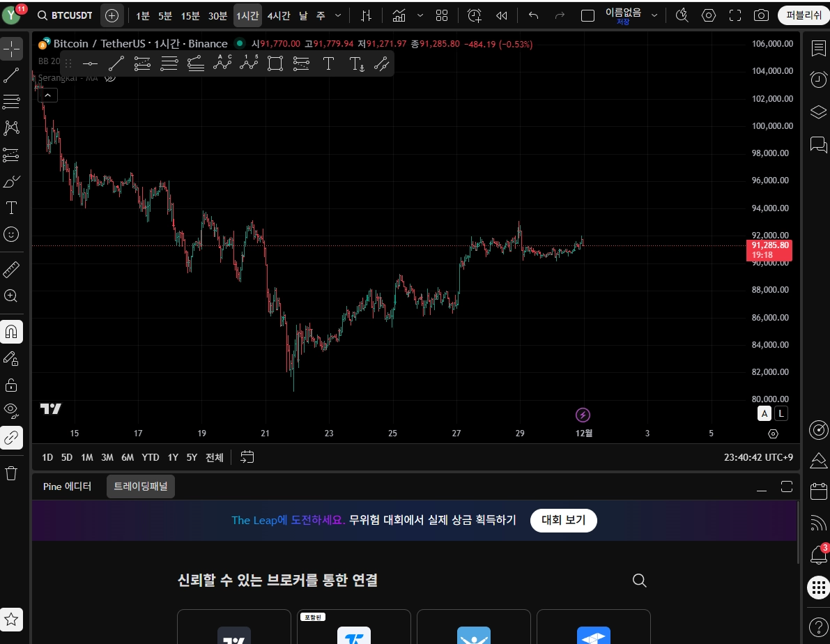Switch to the Pine 에디터 tab
The height and width of the screenshot is (644, 830).
click(x=67, y=486)
